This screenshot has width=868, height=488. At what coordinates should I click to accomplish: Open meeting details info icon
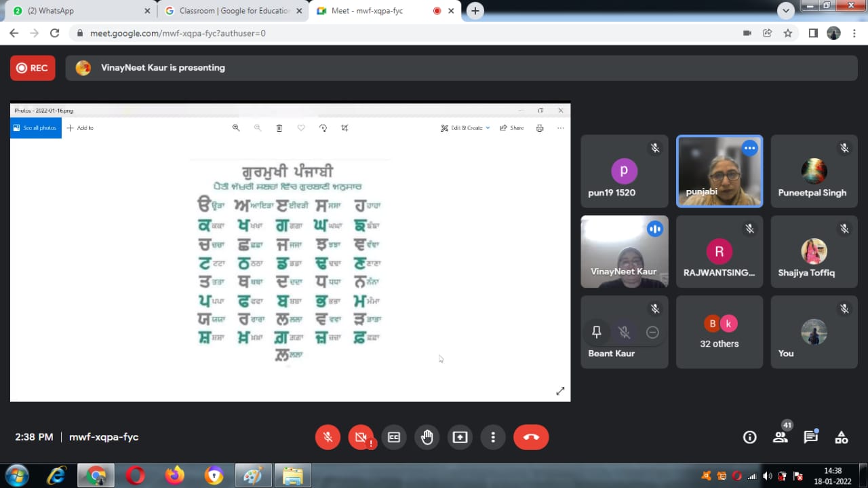pos(749,437)
